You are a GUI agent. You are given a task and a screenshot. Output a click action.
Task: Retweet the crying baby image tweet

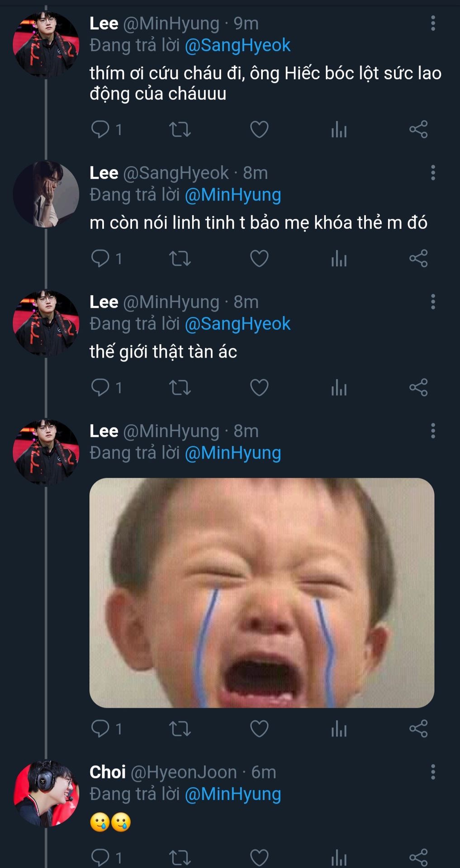click(x=180, y=729)
